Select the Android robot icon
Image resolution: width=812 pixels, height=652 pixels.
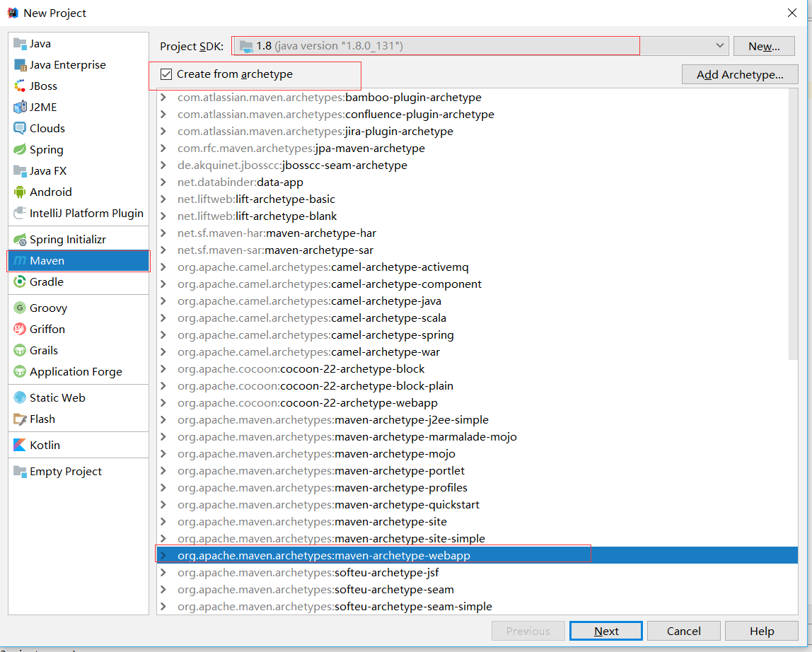20,192
